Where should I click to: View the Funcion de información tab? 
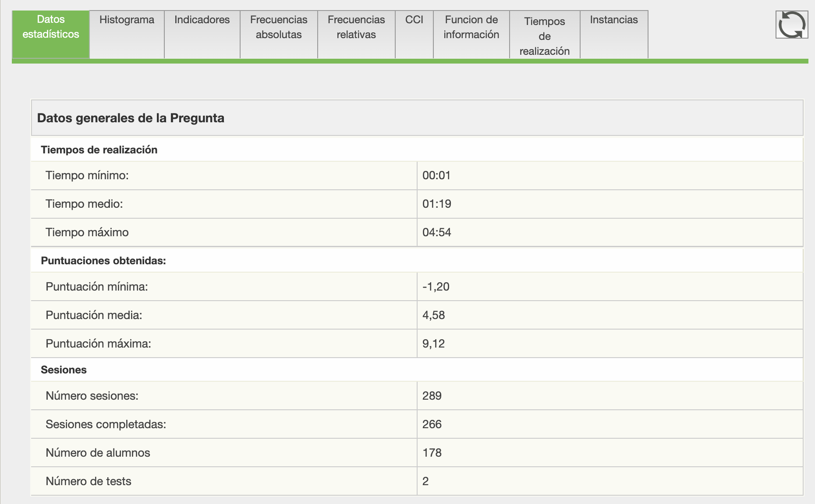point(471,27)
